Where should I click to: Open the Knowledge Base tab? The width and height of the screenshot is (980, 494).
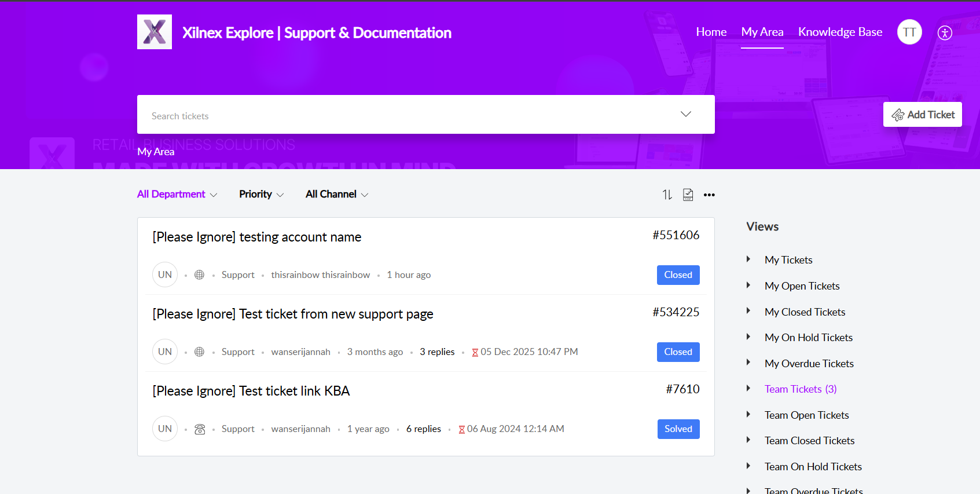[x=840, y=32]
